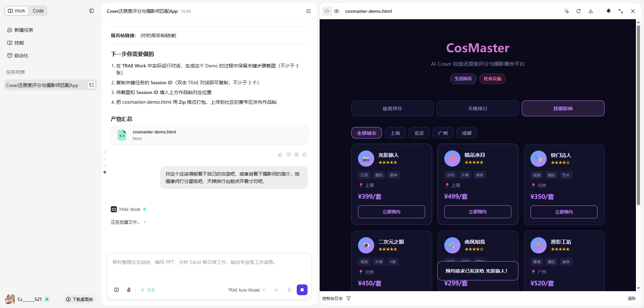644x308 pixels.
Task: Filter the 控制台日志 console logs
Action: (x=349, y=298)
